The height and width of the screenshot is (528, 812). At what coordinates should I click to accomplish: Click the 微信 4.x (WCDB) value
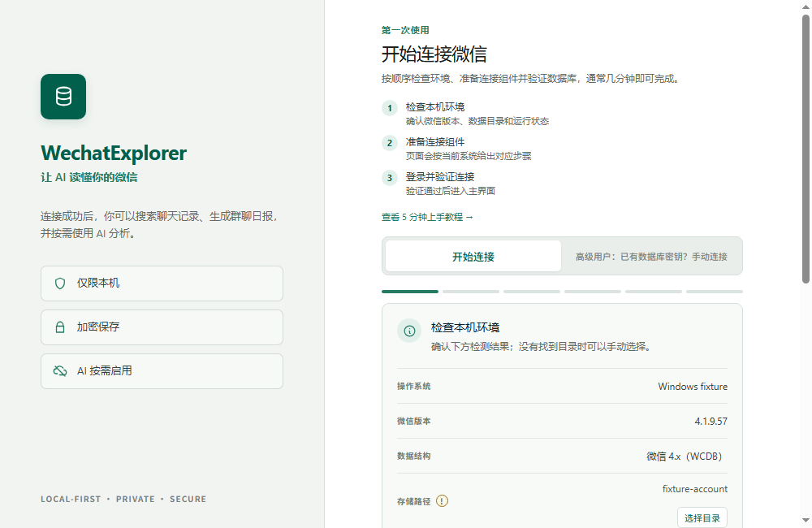point(684,457)
